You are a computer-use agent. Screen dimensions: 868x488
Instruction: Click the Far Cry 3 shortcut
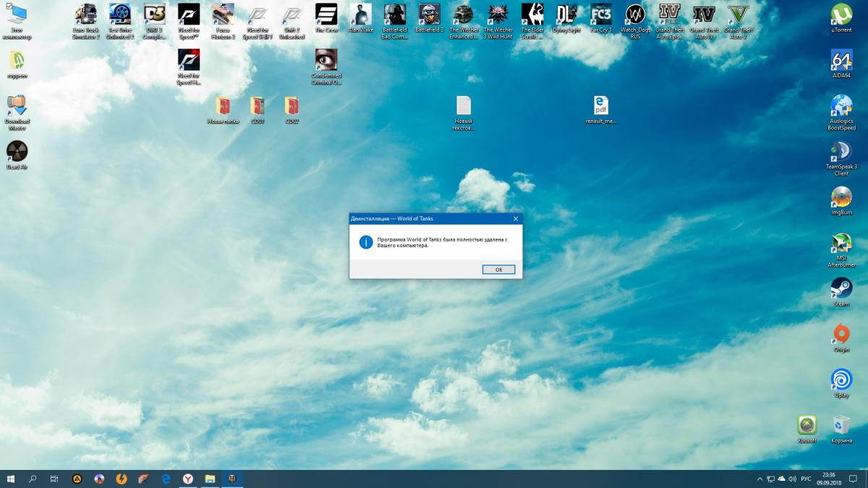pos(601,15)
